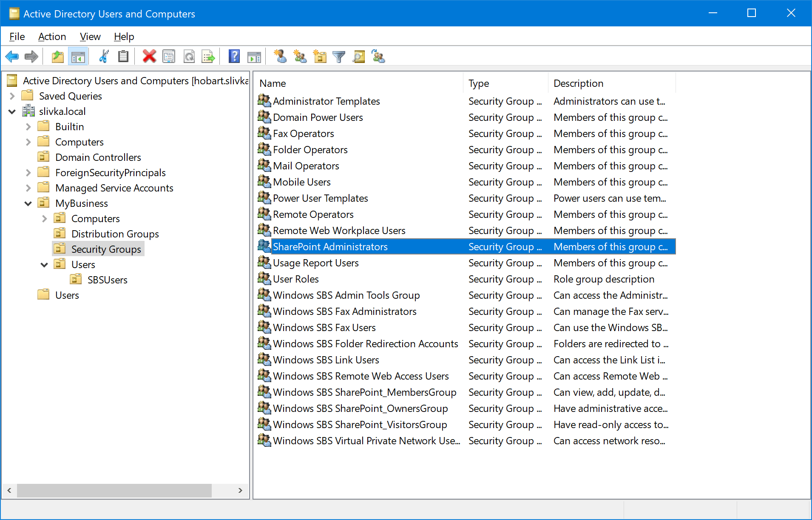Screen dimensions: 812x520
Task: Click the Create new group icon
Action: [x=300, y=56]
